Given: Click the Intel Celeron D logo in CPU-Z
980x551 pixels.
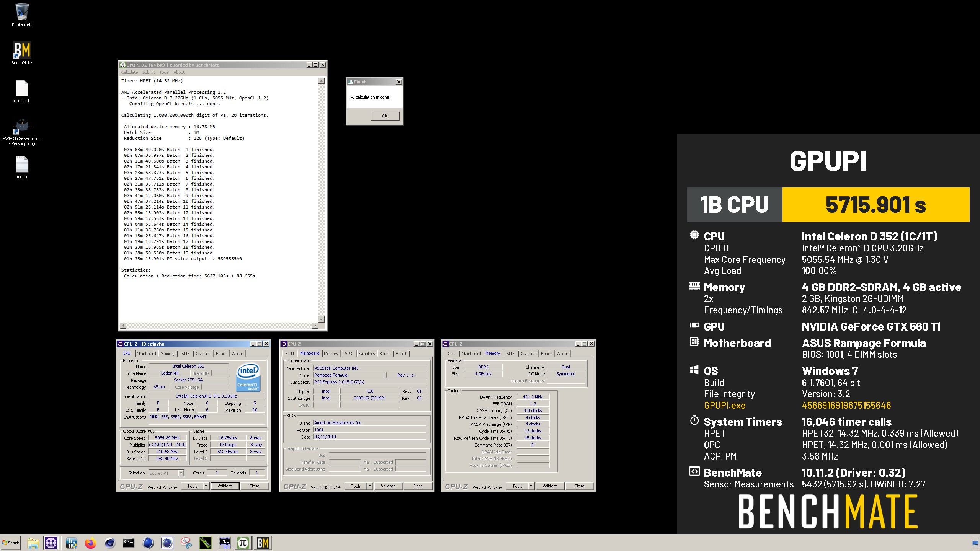Looking at the screenshot, I should [x=248, y=377].
